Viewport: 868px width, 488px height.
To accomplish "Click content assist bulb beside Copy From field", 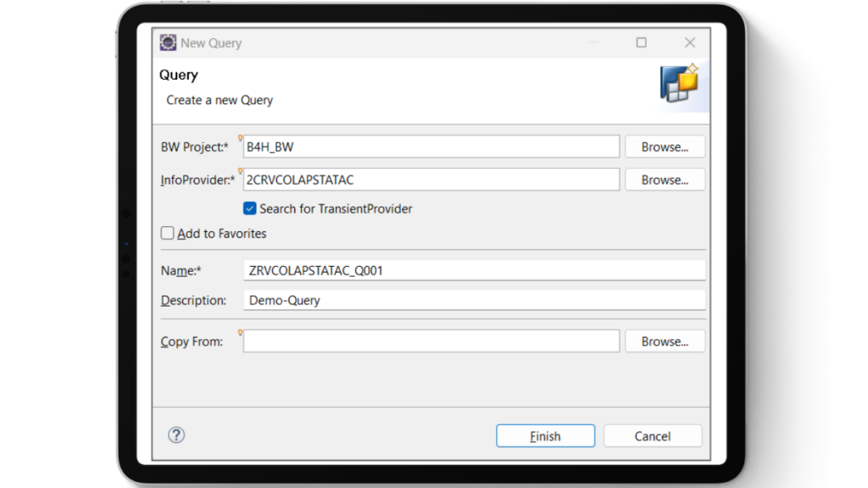I will 241,333.
